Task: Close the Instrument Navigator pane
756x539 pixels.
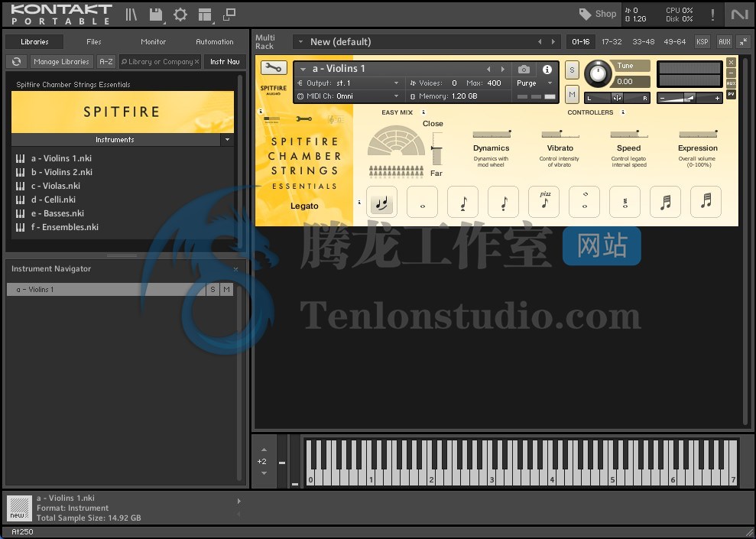Action: (x=235, y=269)
